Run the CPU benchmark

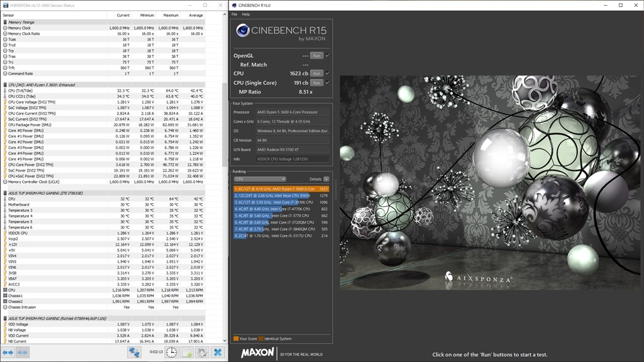click(x=316, y=74)
